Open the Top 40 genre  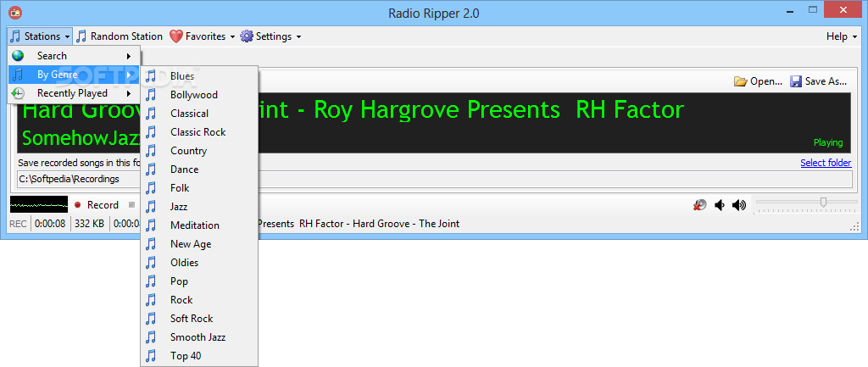[199, 356]
